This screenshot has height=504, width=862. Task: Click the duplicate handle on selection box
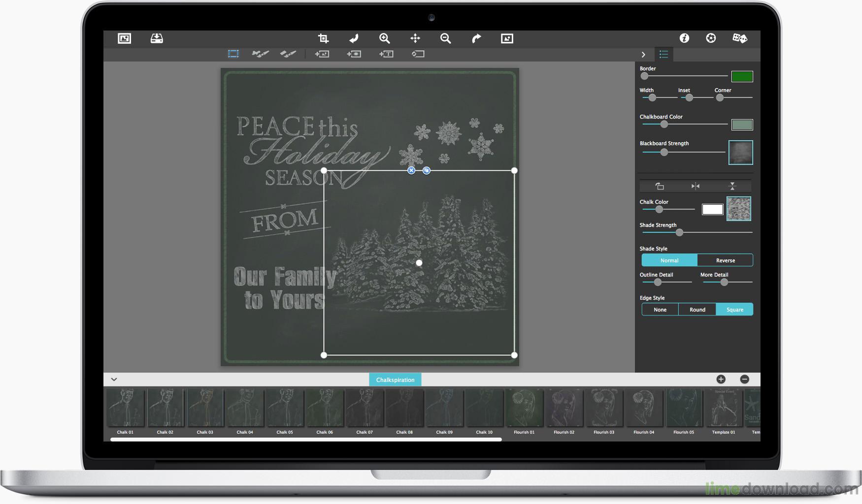click(427, 170)
